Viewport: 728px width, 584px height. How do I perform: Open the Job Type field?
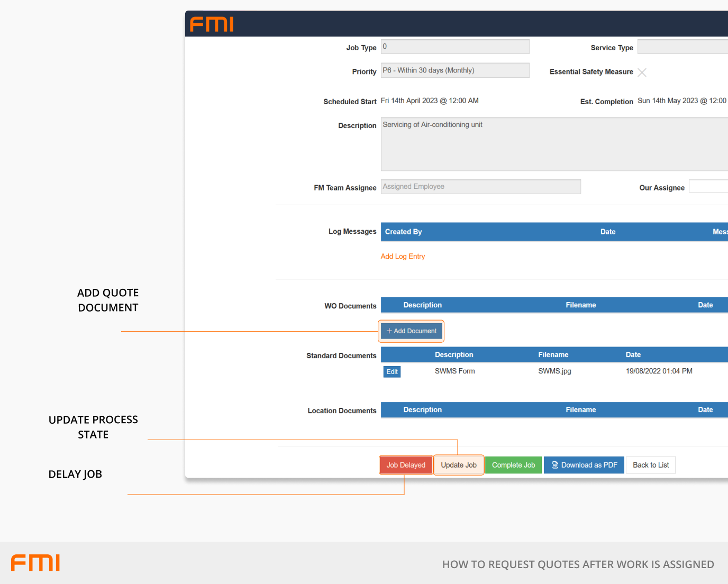pyautogui.click(x=454, y=47)
